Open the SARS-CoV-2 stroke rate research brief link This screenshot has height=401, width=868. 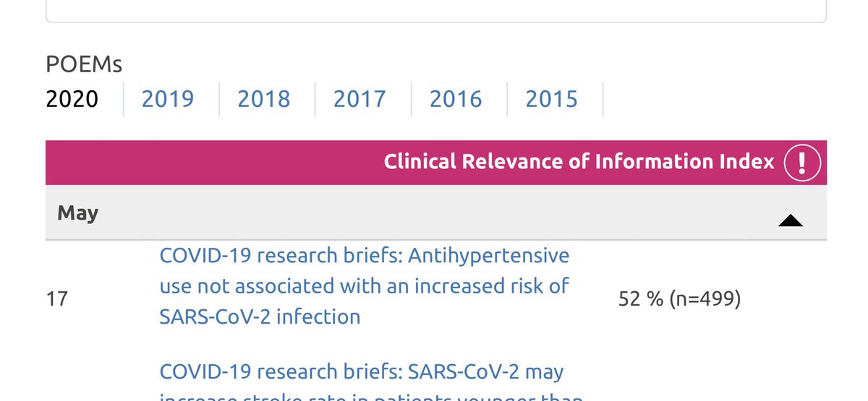click(x=362, y=381)
